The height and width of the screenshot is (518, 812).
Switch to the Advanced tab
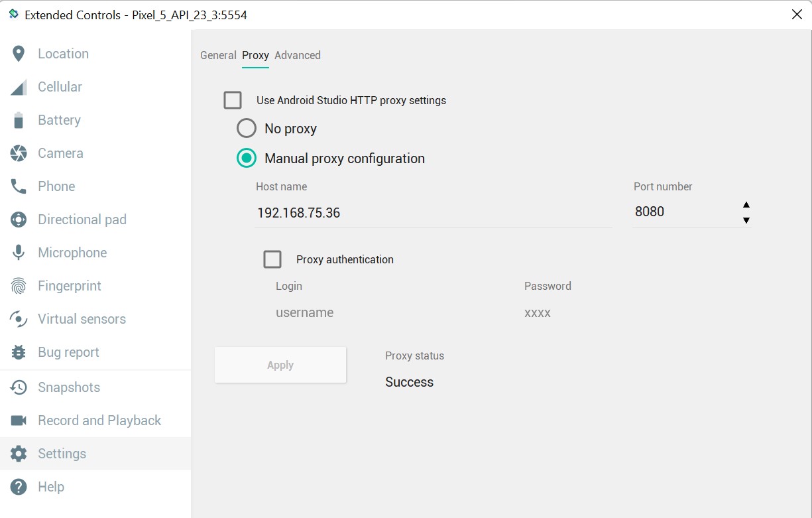(298, 55)
